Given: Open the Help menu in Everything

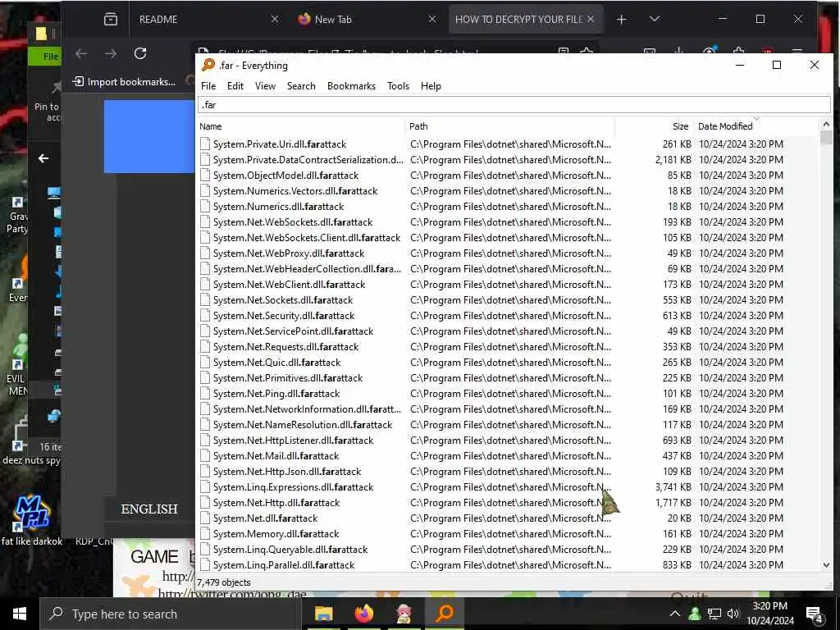Looking at the screenshot, I should pyautogui.click(x=430, y=85).
